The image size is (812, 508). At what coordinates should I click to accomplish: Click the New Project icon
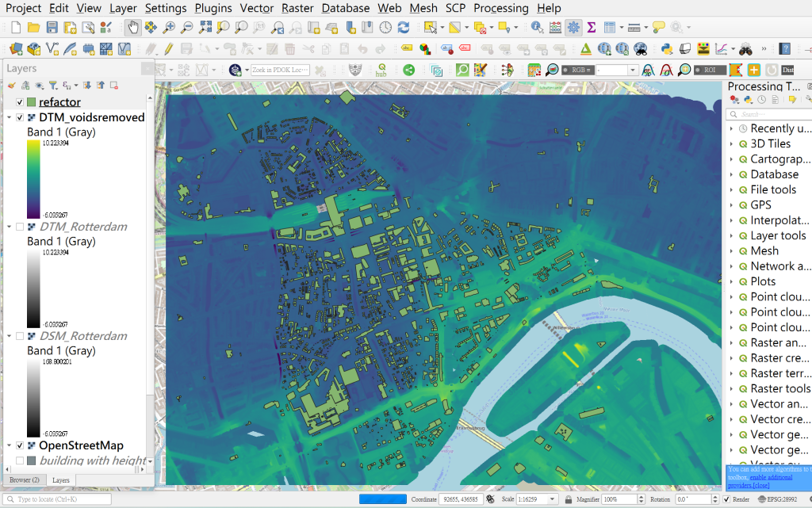pos(16,28)
